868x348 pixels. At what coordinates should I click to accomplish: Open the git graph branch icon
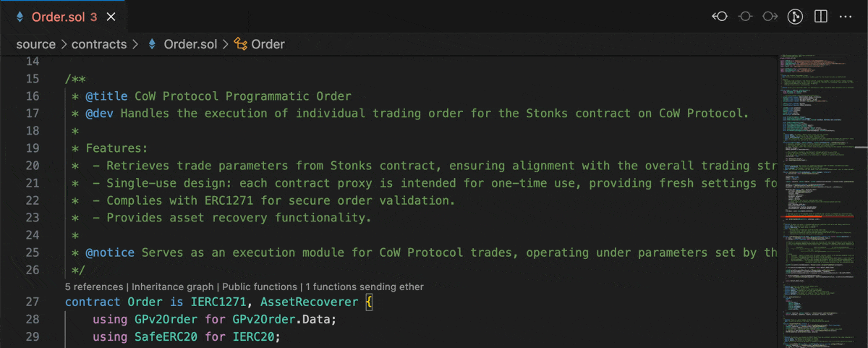pyautogui.click(x=795, y=16)
